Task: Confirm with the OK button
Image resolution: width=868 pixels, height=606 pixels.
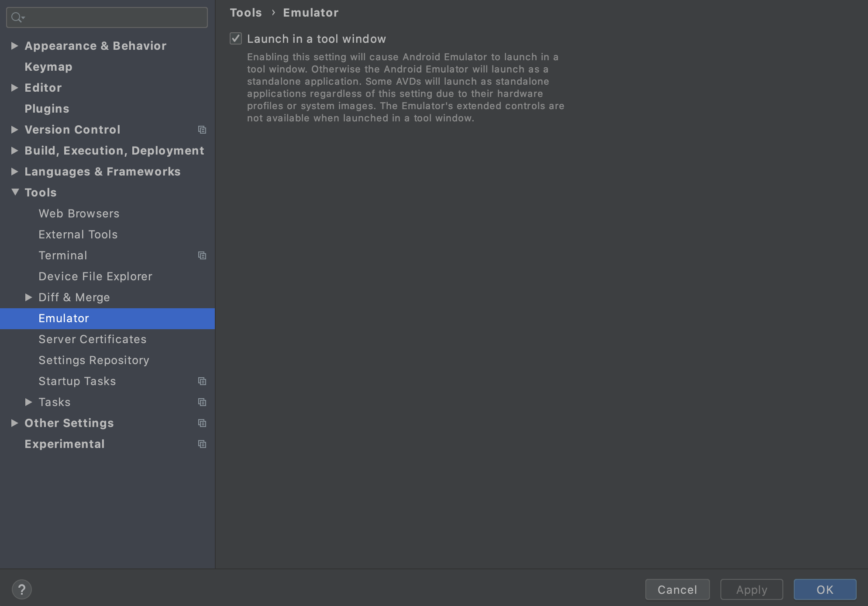Action: 825,590
